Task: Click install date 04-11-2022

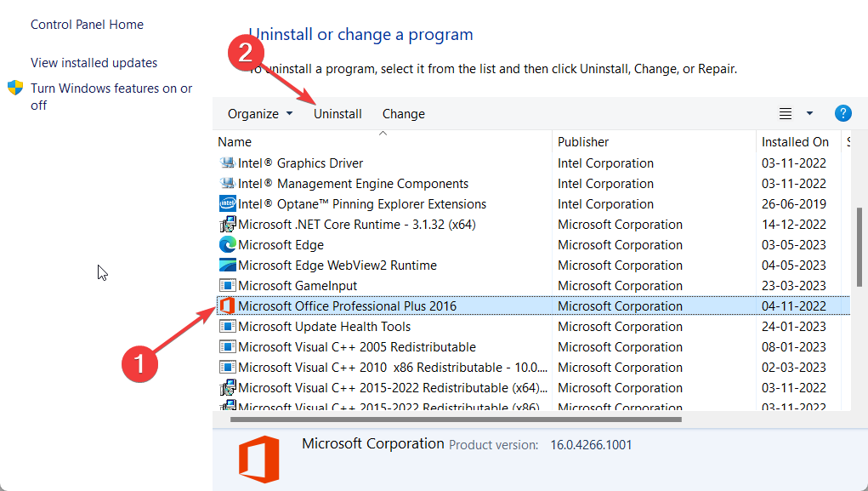Action: (794, 305)
